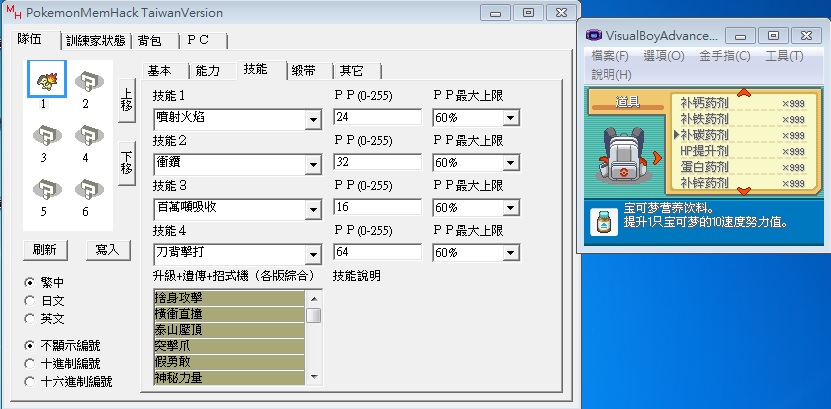831x409 pixels.
Task: Select 神秘力量 in move list
Action: (x=229, y=377)
